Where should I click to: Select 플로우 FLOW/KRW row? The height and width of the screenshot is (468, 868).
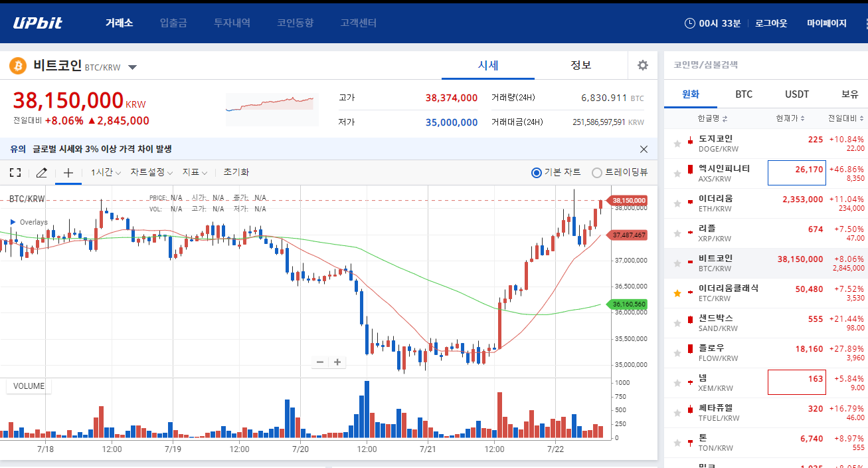(766, 353)
